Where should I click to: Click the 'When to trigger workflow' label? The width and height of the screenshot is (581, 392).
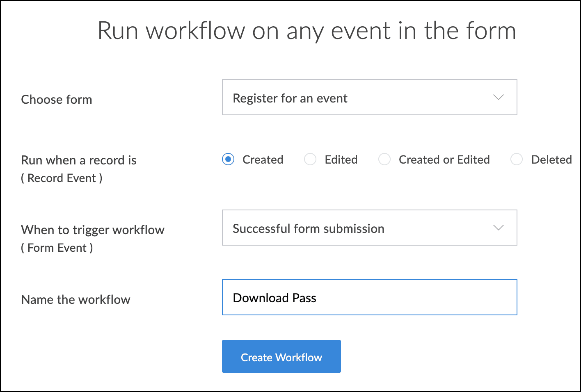[x=93, y=230]
